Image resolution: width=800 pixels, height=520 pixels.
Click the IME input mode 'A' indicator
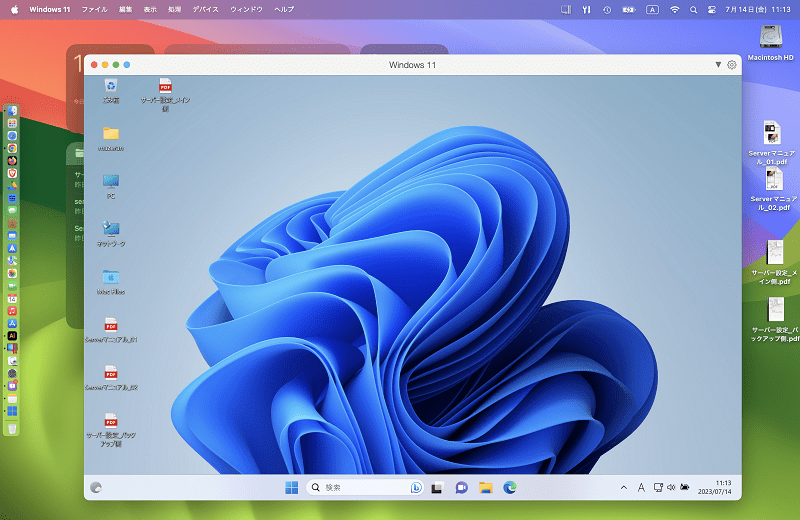click(641, 488)
